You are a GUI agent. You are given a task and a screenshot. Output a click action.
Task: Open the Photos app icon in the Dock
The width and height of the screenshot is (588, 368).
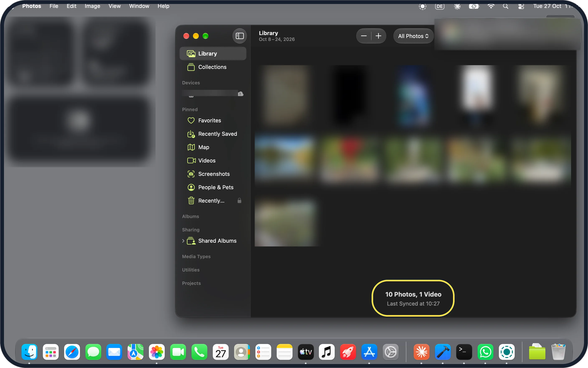[157, 352]
